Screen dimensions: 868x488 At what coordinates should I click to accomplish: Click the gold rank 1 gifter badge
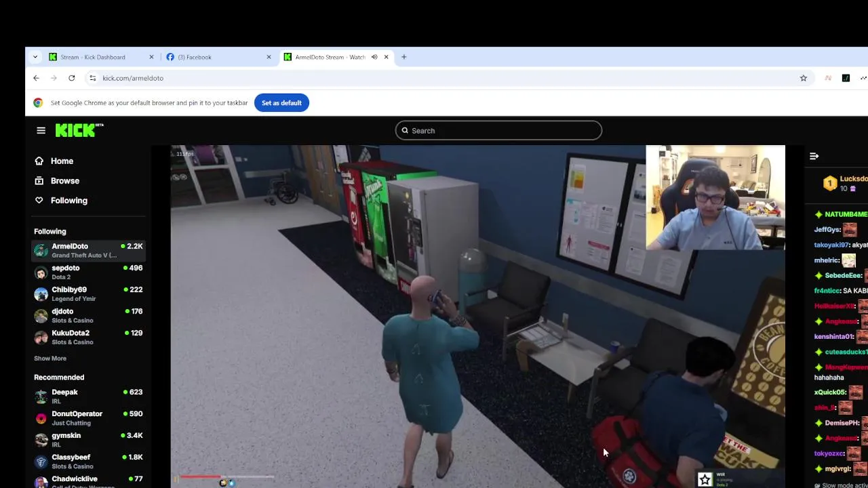[x=830, y=184]
